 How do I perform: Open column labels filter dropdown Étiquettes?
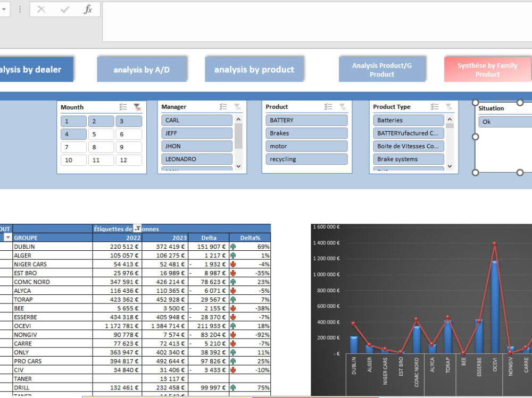[137, 228]
